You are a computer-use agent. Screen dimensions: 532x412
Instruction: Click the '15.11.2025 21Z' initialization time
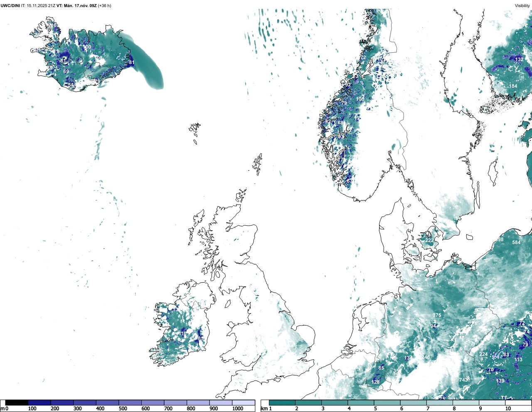[x=41, y=5]
